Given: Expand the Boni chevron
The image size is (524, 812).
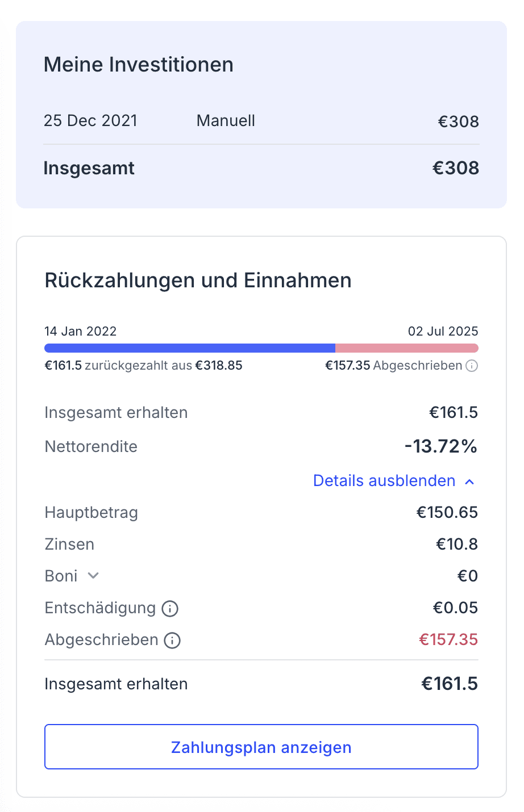Looking at the screenshot, I should [94, 576].
